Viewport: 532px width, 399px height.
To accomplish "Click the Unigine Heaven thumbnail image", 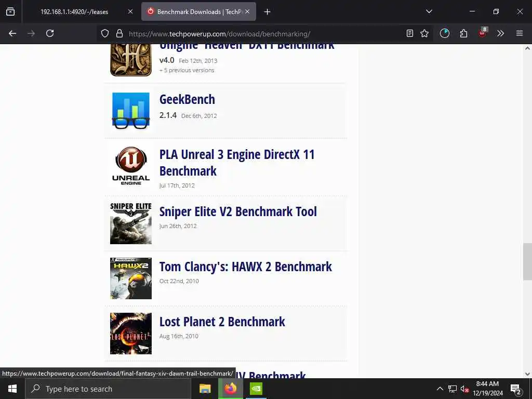I will pyautogui.click(x=131, y=60).
